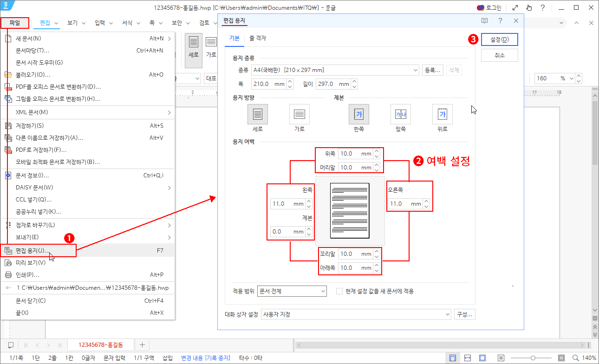The image size is (599, 364).
Task: Expand the 대화 상자 설정 dropdown
Action: [x=356, y=314]
